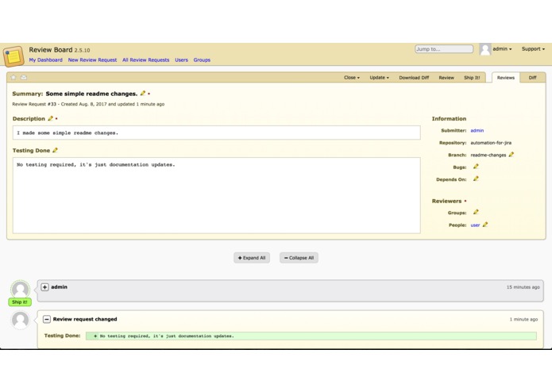552x392 pixels.
Task: Click the Some simple readme changes summary
Action: (x=91, y=94)
